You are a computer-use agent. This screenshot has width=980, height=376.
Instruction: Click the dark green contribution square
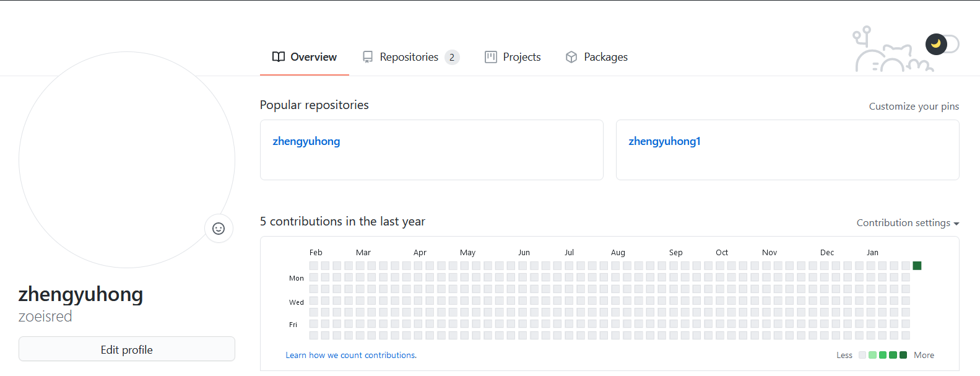click(x=917, y=266)
